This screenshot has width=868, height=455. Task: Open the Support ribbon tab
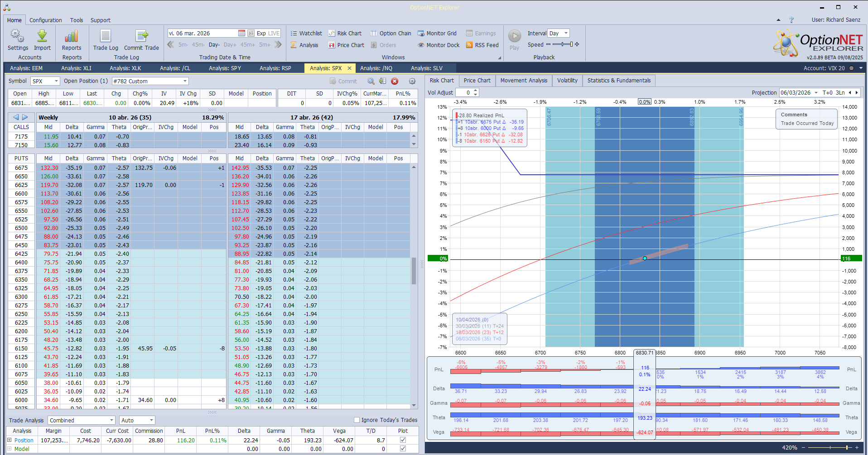click(x=100, y=20)
